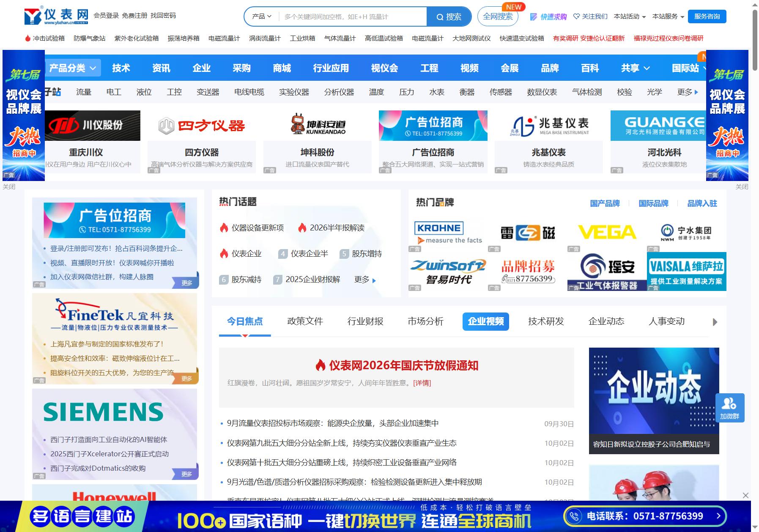The height and width of the screenshot is (532, 759).
Task: Open the 雷磁 brand logo
Action: [x=528, y=233]
